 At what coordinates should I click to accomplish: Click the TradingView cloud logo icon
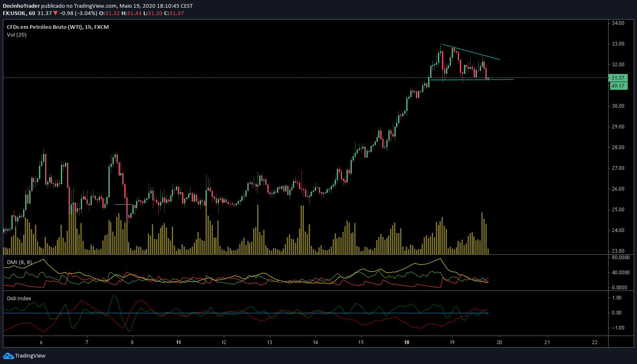pos(8,356)
